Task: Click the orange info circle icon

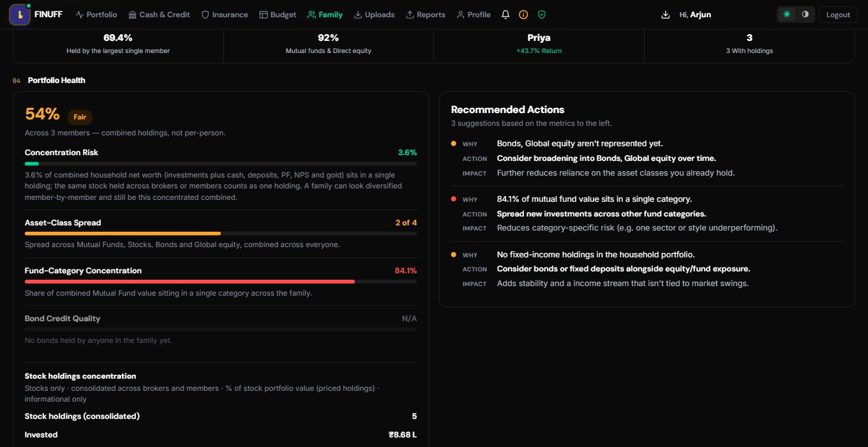Action: 523,15
